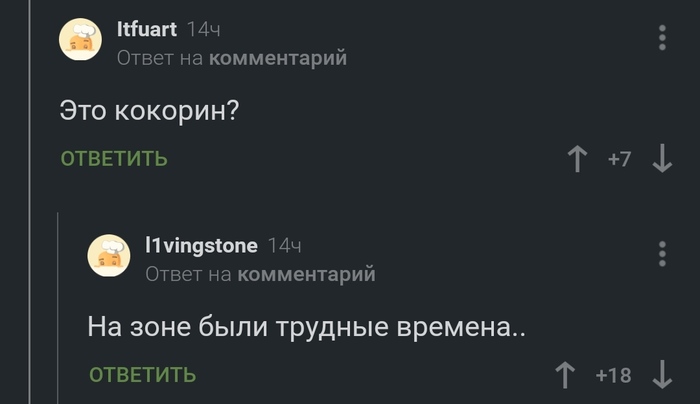Upvote l1vingstone's reply
Image resolution: width=700 pixels, height=404 pixels.
(x=566, y=375)
